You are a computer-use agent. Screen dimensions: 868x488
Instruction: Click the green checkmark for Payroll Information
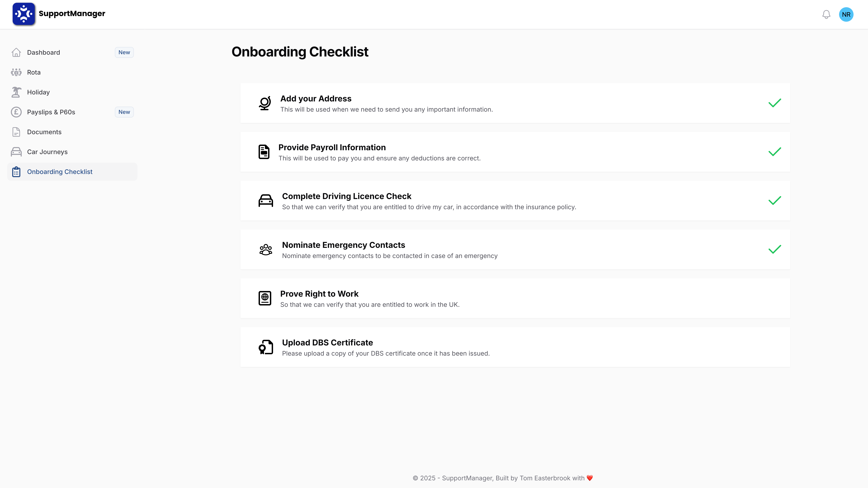[x=775, y=152]
